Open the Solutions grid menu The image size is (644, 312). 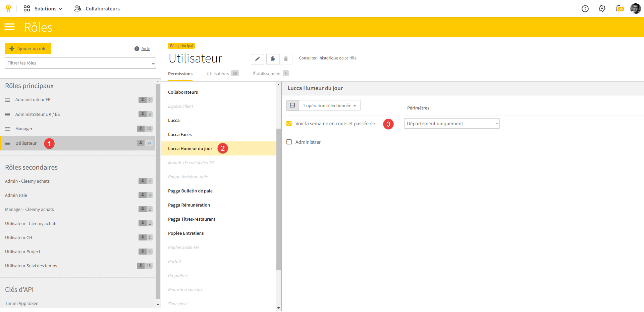[43, 8]
